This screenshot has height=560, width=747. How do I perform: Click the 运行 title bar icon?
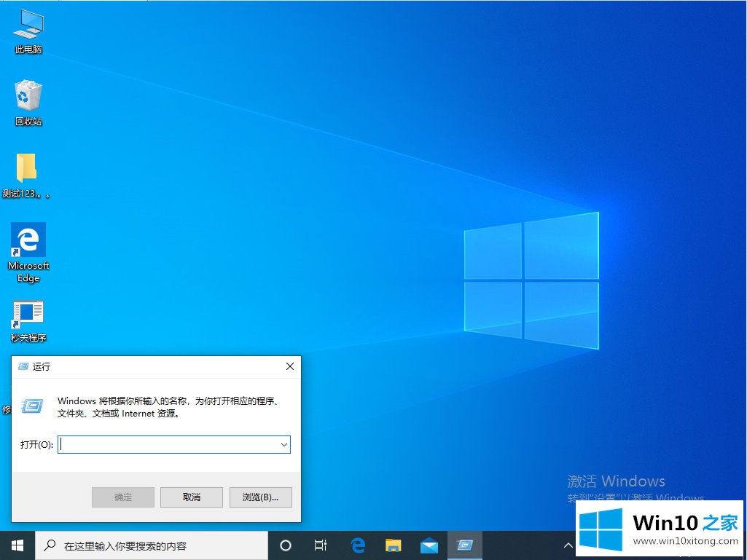(x=23, y=366)
